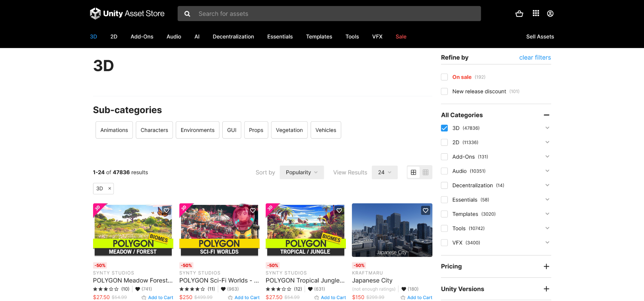Open the Essentials navigation tab
Image resolution: width=644 pixels, height=301 pixels.
tap(280, 37)
